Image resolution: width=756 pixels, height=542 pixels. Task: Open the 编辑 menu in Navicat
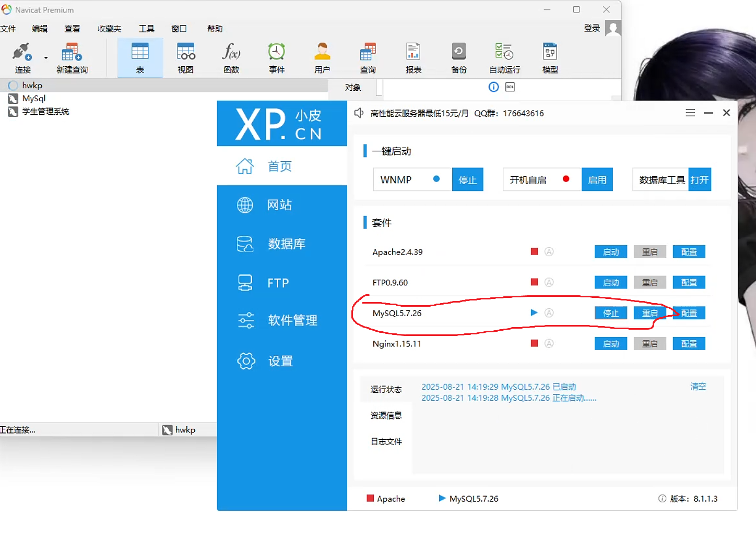pos(40,29)
